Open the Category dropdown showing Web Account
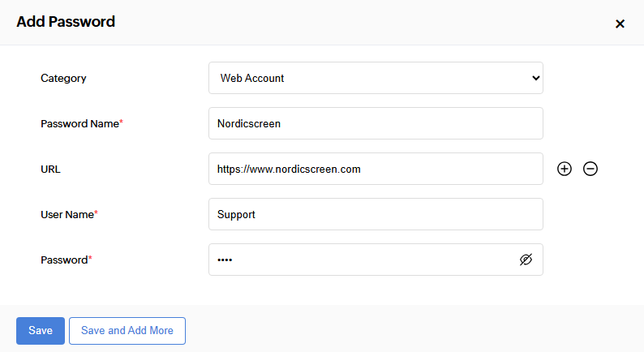 pos(376,78)
